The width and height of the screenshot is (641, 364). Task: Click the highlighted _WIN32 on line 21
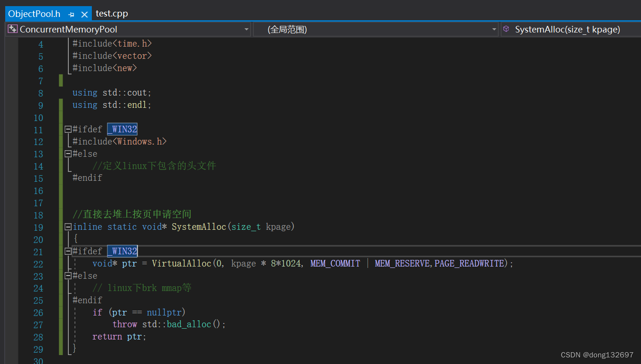122,251
